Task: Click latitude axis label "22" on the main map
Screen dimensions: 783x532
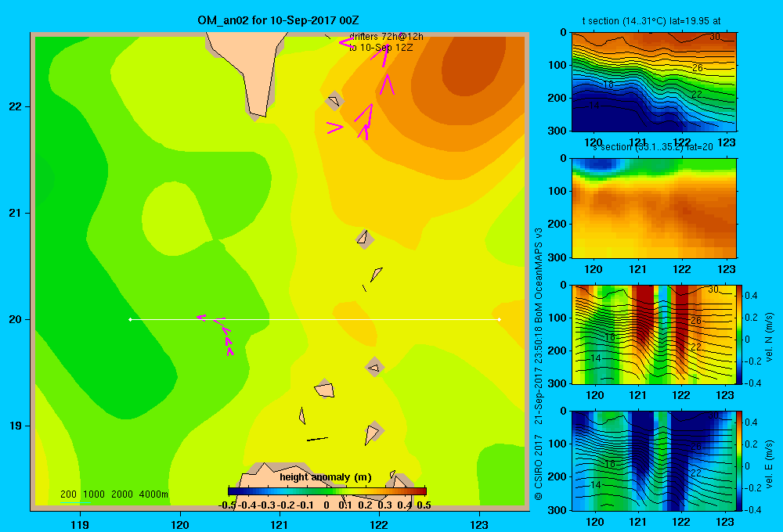Action: tap(16, 107)
